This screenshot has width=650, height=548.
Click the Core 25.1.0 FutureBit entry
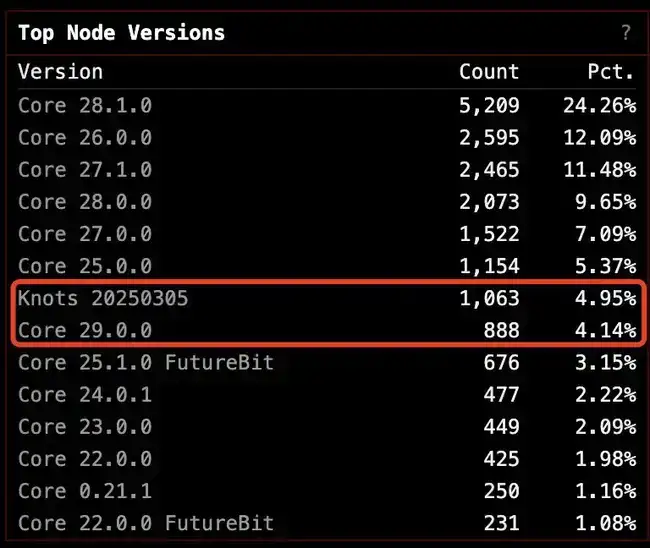(x=327, y=363)
